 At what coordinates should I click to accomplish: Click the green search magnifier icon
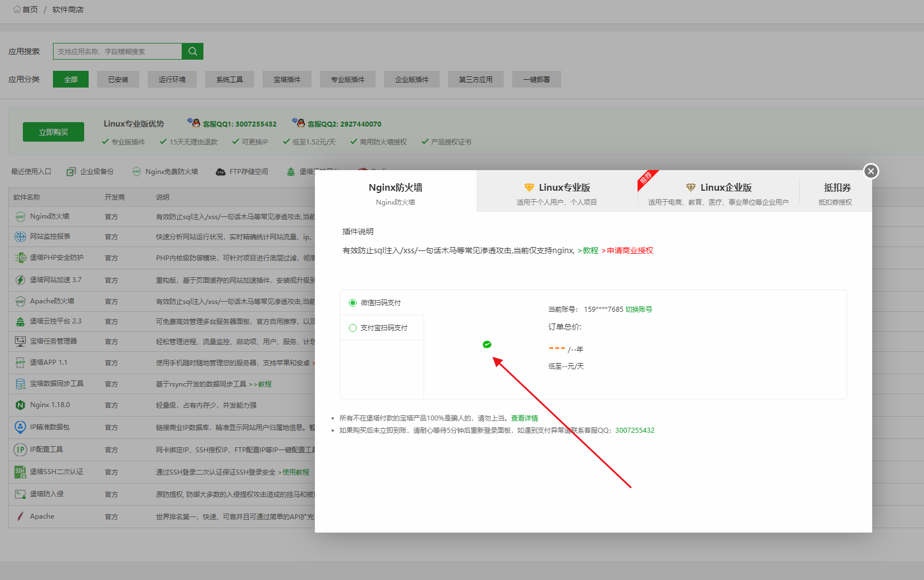pyautogui.click(x=192, y=51)
